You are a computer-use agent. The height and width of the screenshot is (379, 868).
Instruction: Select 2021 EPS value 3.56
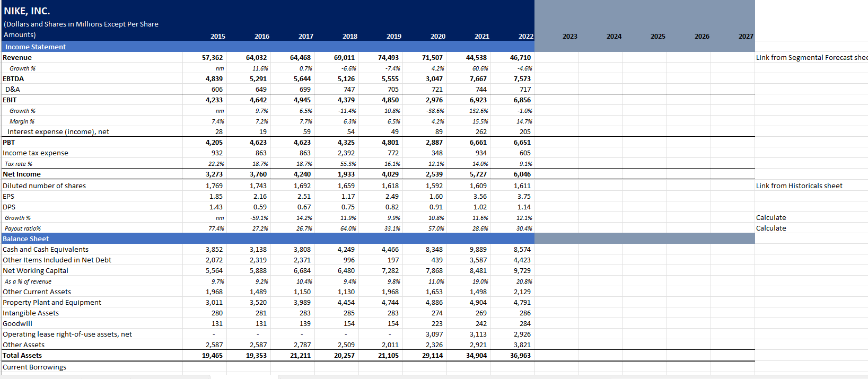(x=480, y=196)
